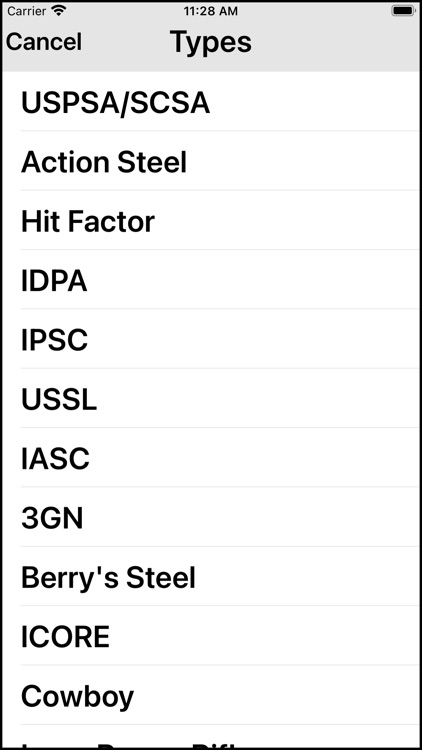Screen dimensions: 422x750
Task: Choose Action Steel from the list
Action: click(x=211, y=161)
